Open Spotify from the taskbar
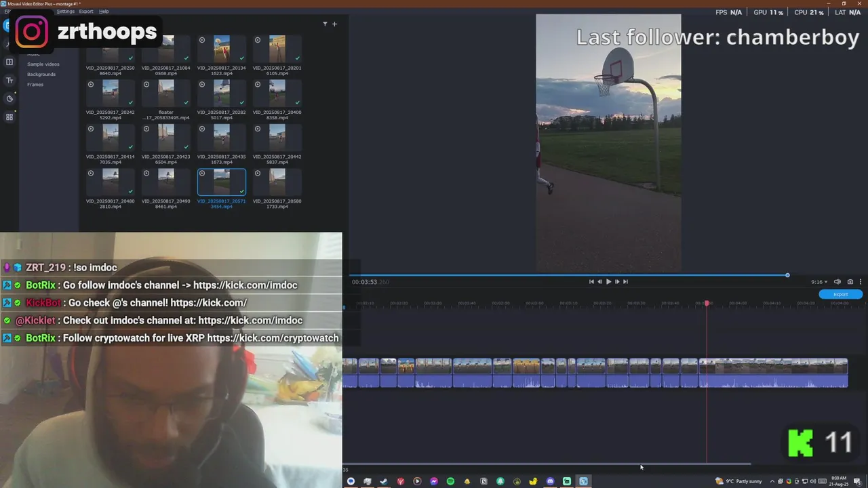The width and height of the screenshot is (868, 488). [450, 481]
